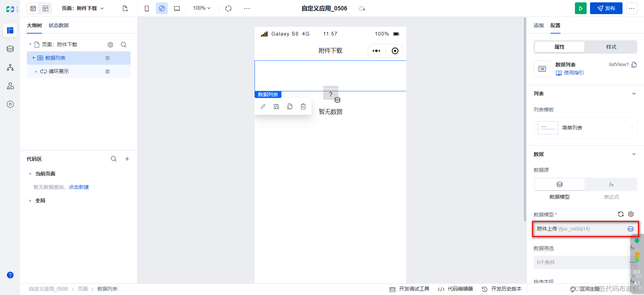
Task: Run preview with the green play button
Action: [x=581, y=8]
